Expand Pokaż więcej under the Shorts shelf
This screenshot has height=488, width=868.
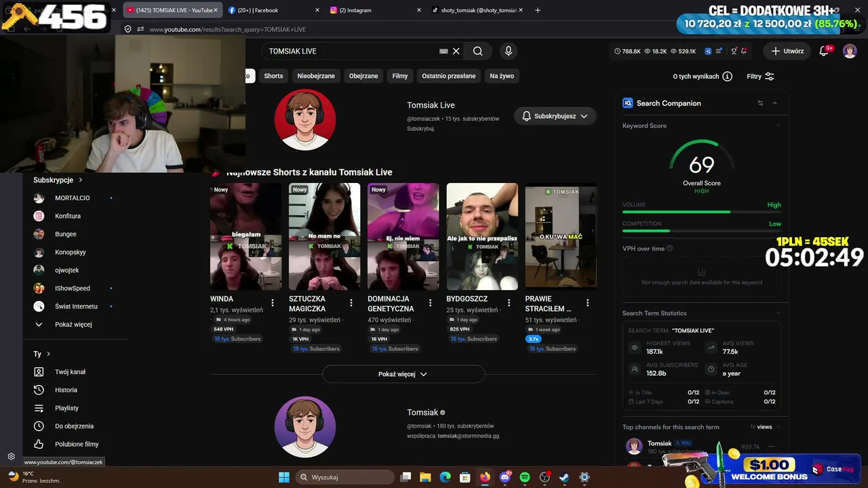point(403,374)
